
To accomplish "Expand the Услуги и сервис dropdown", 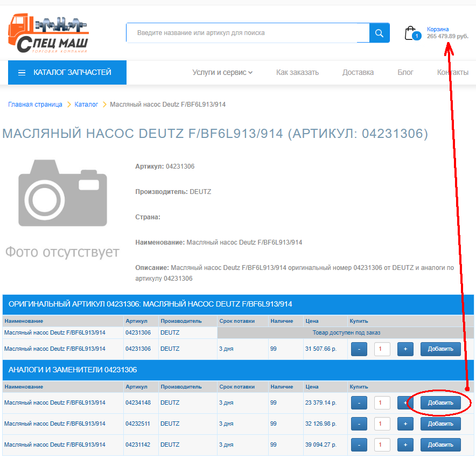I will (x=222, y=72).
